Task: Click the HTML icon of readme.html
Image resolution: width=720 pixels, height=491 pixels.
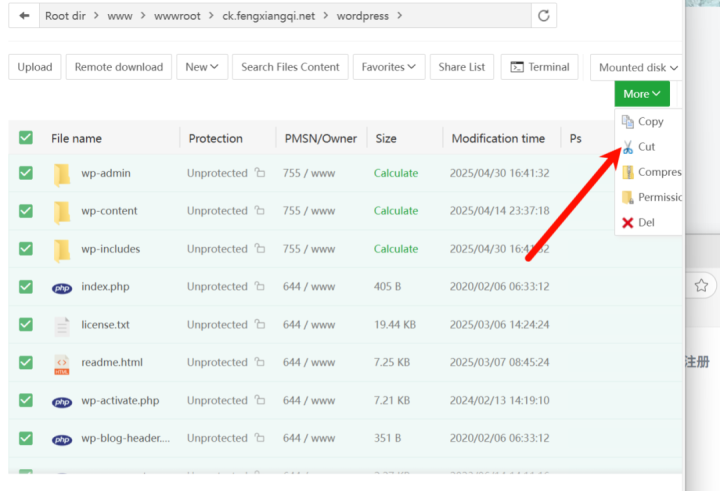Action: click(62, 364)
